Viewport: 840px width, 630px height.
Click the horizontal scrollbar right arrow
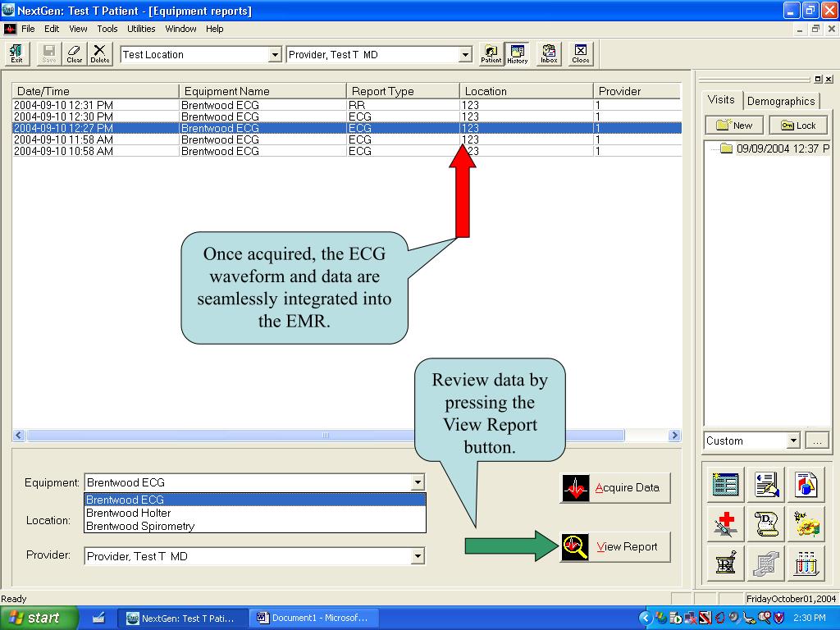pyautogui.click(x=674, y=435)
